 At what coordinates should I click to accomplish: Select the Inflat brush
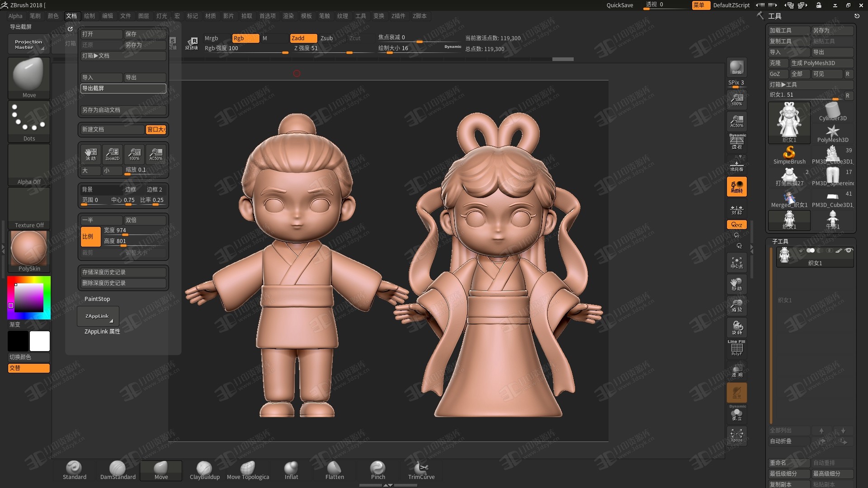pos(291,470)
